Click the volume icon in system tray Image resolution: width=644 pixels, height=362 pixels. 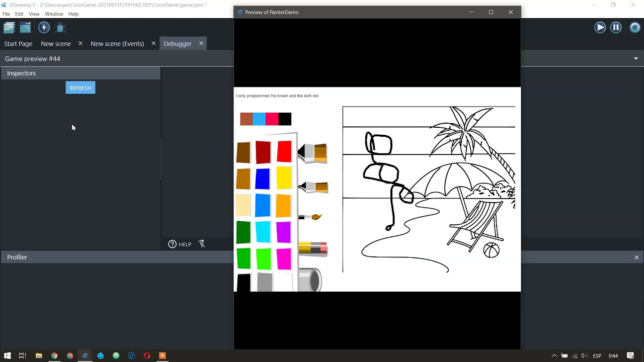point(584,355)
